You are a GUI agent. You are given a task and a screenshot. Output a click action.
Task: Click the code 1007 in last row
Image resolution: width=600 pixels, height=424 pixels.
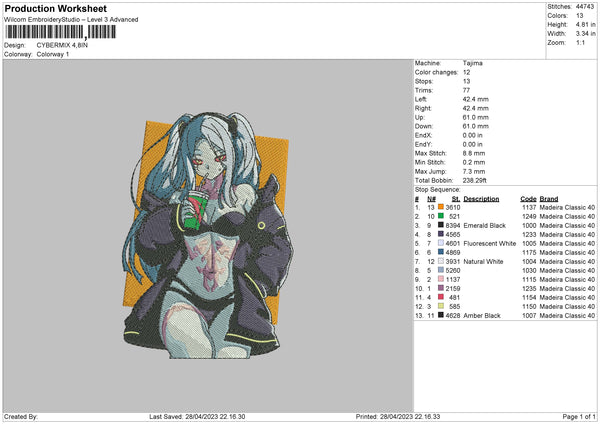click(529, 316)
